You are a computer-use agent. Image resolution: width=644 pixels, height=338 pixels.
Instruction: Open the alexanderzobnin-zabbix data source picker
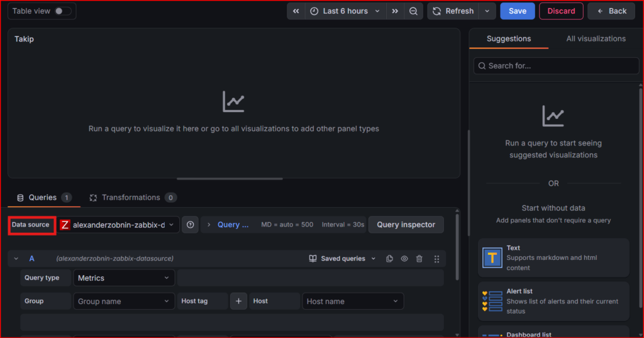point(118,225)
